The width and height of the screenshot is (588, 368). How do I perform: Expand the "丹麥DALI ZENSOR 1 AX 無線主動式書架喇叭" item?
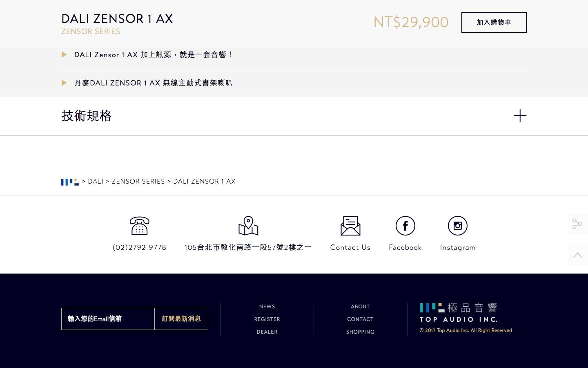pyautogui.click(x=153, y=83)
